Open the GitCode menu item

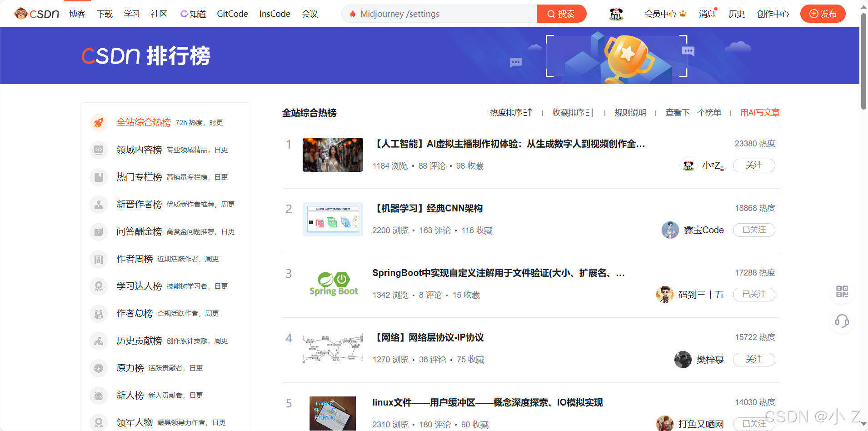point(232,14)
